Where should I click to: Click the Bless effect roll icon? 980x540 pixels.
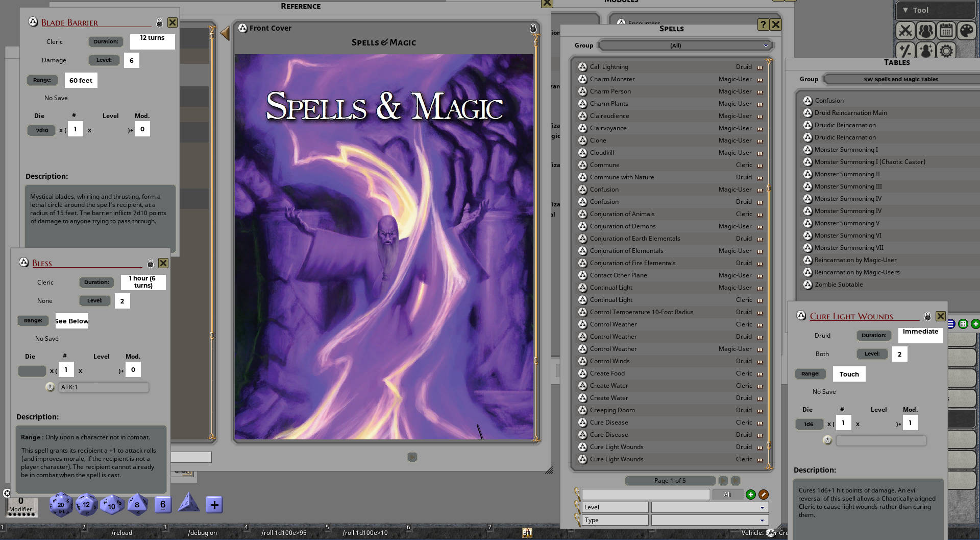50,387
